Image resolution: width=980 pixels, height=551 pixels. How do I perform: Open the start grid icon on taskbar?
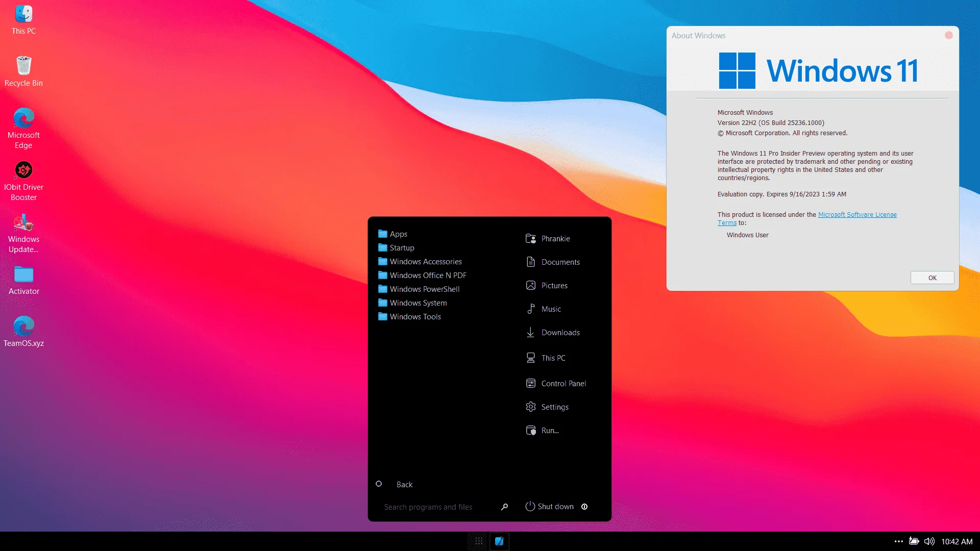click(x=479, y=541)
